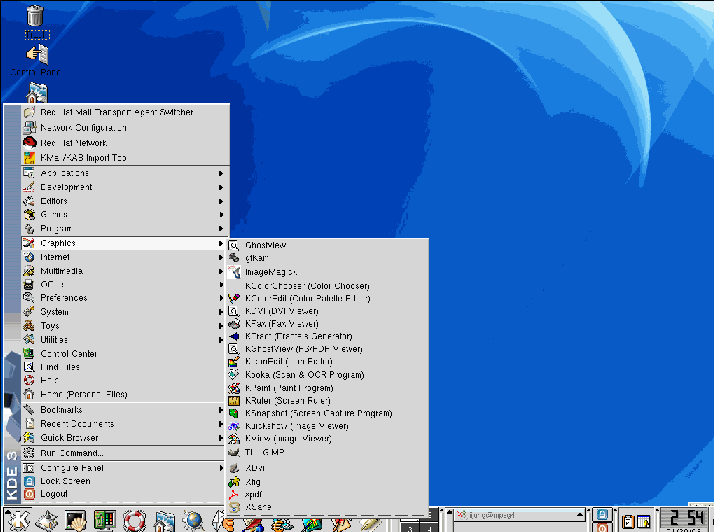714x532 pixels.
Task: Click the calendar organizer tray icon
Action: (x=644, y=521)
